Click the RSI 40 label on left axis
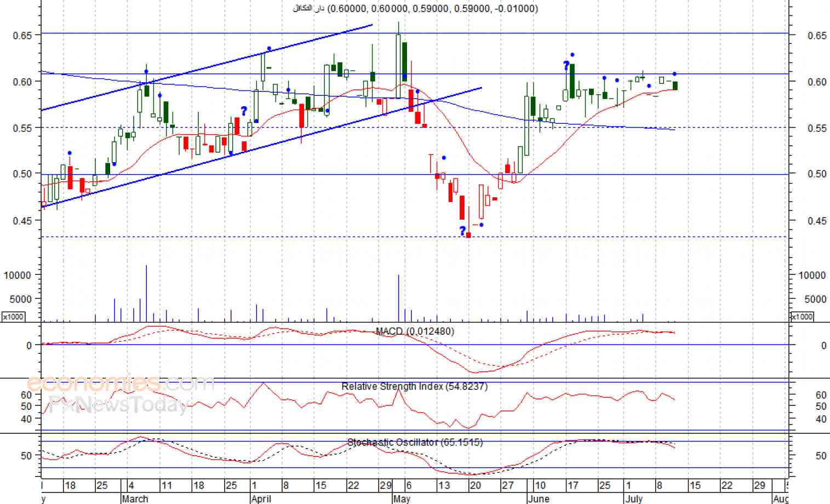 (26, 419)
